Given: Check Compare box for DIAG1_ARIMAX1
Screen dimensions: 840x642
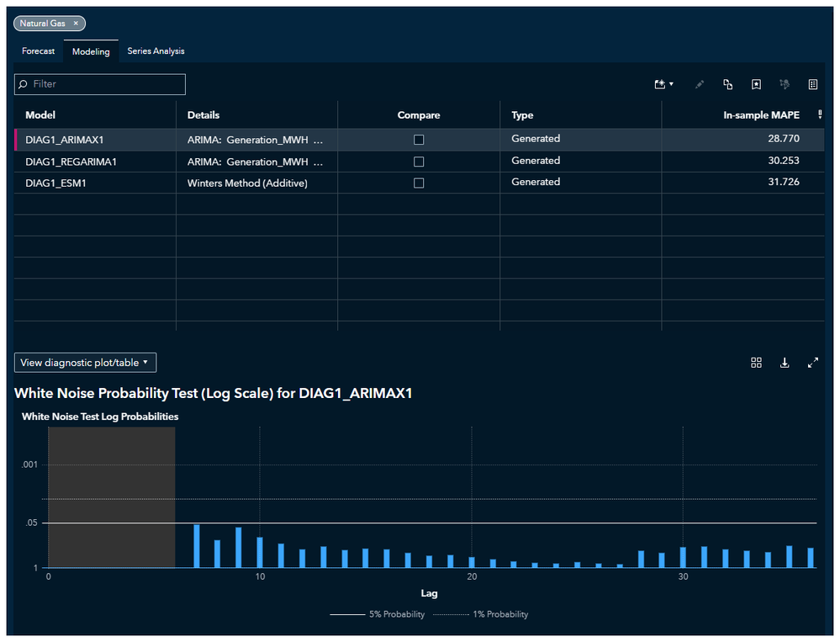Looking at the screenshot, I should click(x=419, y=140).
